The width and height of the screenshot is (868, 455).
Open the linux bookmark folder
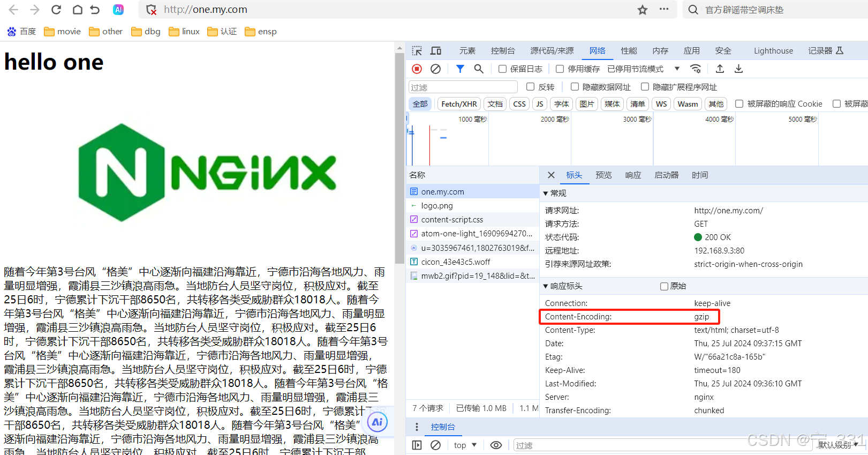coord(184,32)
